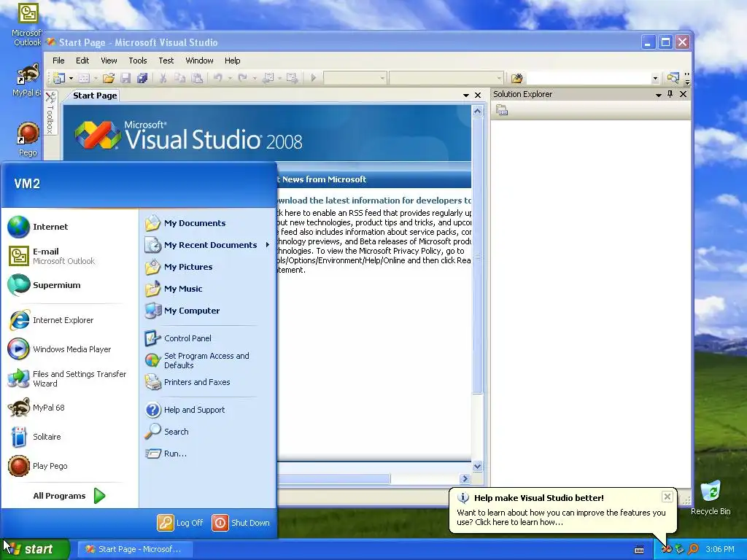Open My Music in the Start menu
This screenshot has width=747, height=560.
(x=208, y=289)
